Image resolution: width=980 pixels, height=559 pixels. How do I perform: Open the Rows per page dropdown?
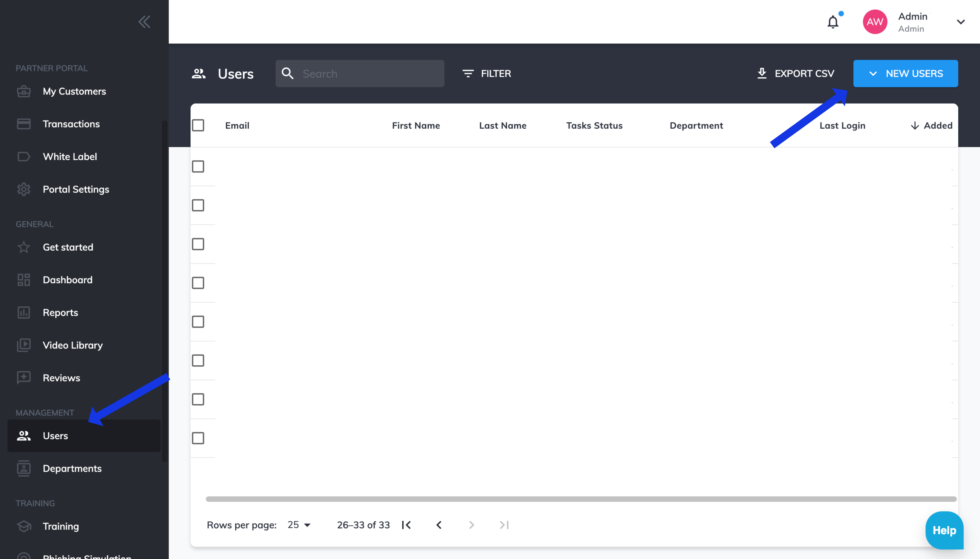pyautogui.click(x=299, y=524)
